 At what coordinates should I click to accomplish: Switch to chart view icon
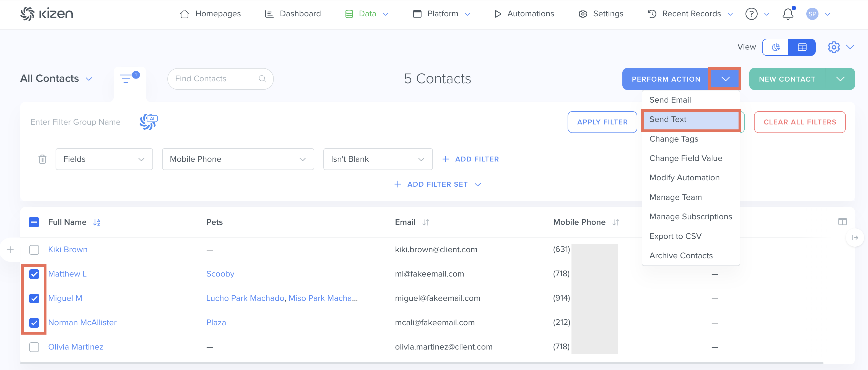click(x=775, y=47)
